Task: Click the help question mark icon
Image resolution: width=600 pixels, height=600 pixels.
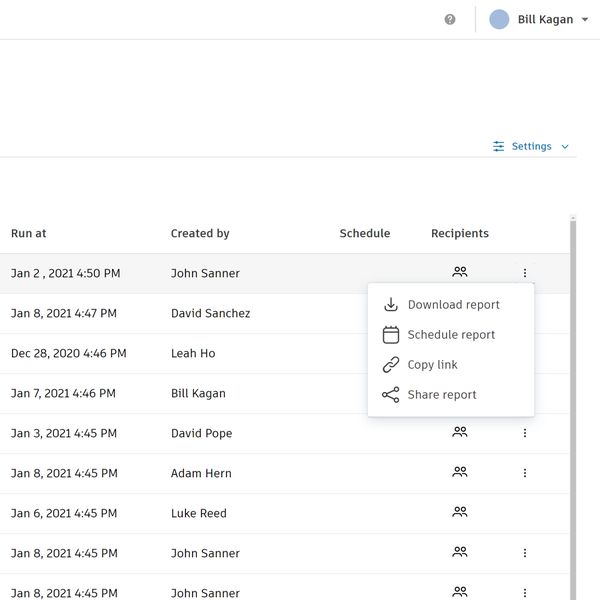Action: (x=450, y=20)
